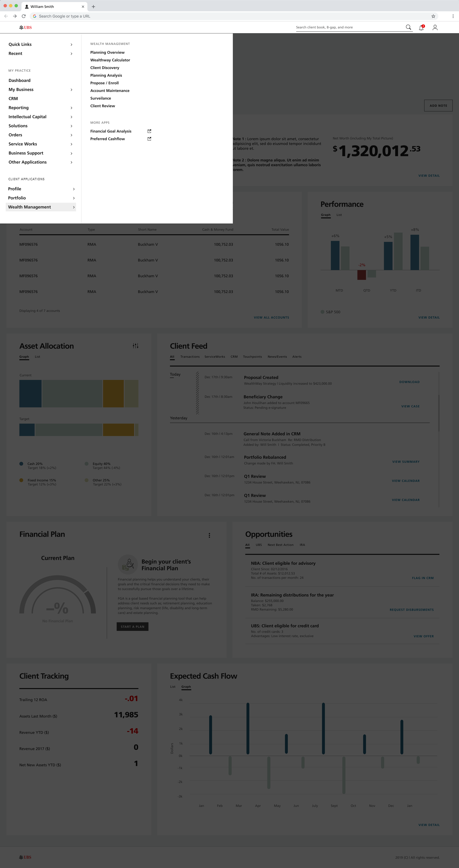Open the notifications bell with badge
The image size is (459, 868).
click(x=421, y=28)
